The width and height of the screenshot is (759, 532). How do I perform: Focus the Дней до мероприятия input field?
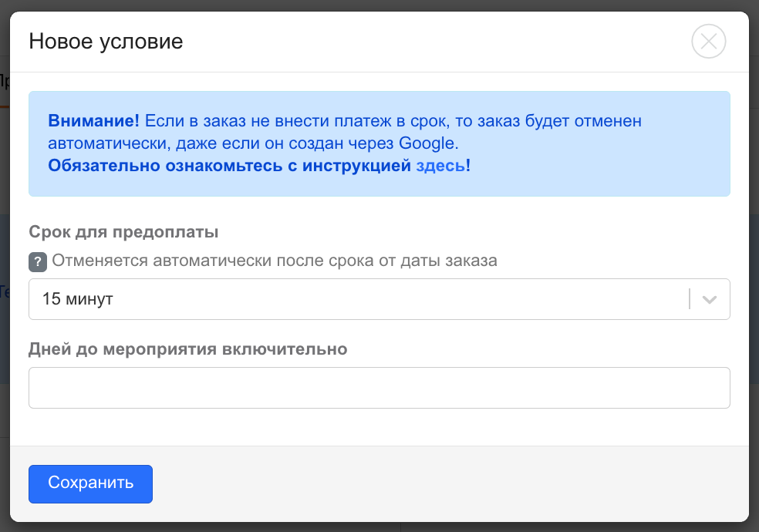[x=379, y=387]
